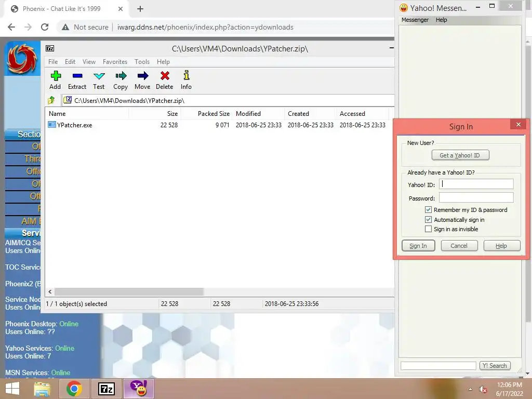Open the Edit menu in 7-Zip
Image resolution: width=532 pixels, height=399 pixels.
coord(70,62)
